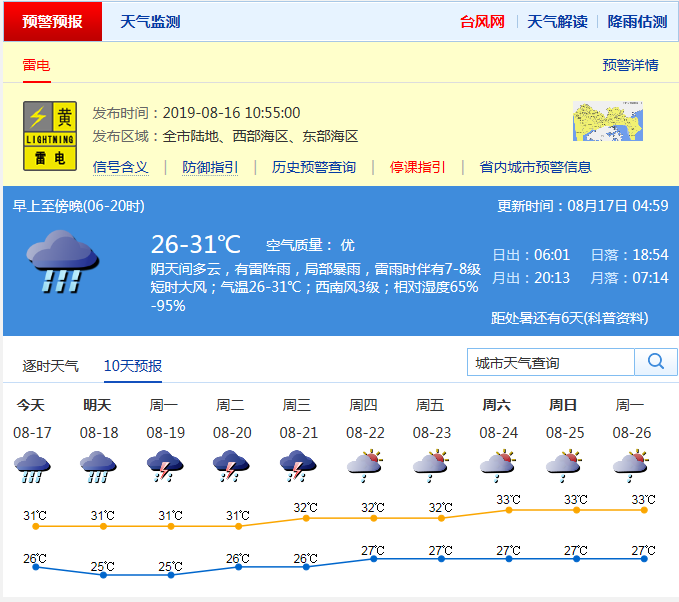
Task: Click the 08-21 thunderstorm weather icon
Action: point(298,466)
